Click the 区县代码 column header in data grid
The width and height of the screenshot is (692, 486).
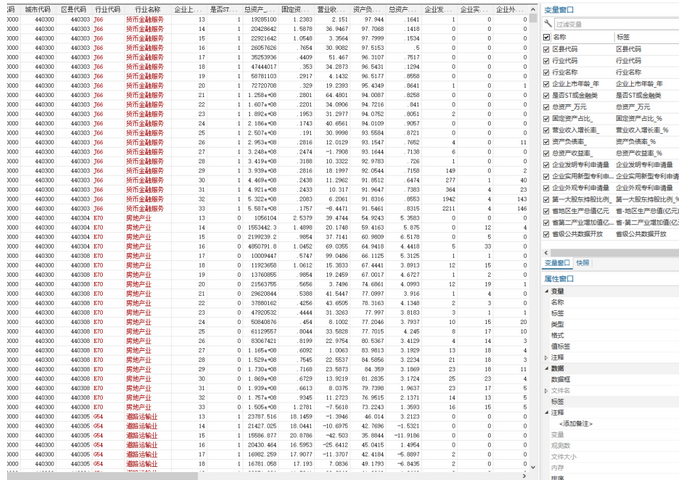(74, 9)
